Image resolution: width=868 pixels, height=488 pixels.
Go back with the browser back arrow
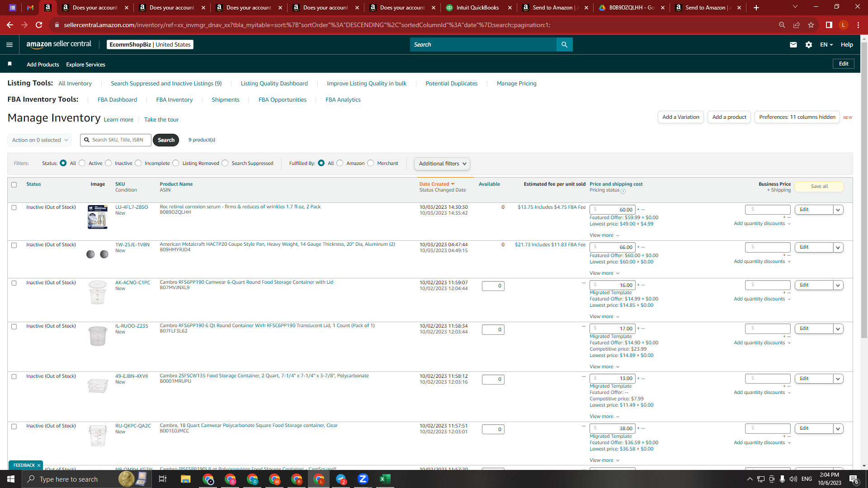point(10,25)
